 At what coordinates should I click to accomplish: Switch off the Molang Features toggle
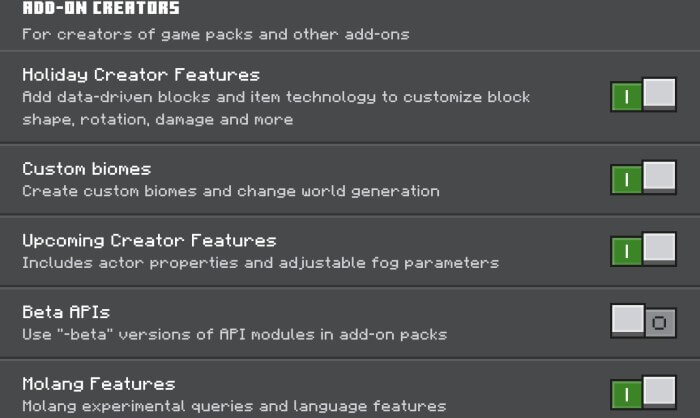[x=643, y=392]
